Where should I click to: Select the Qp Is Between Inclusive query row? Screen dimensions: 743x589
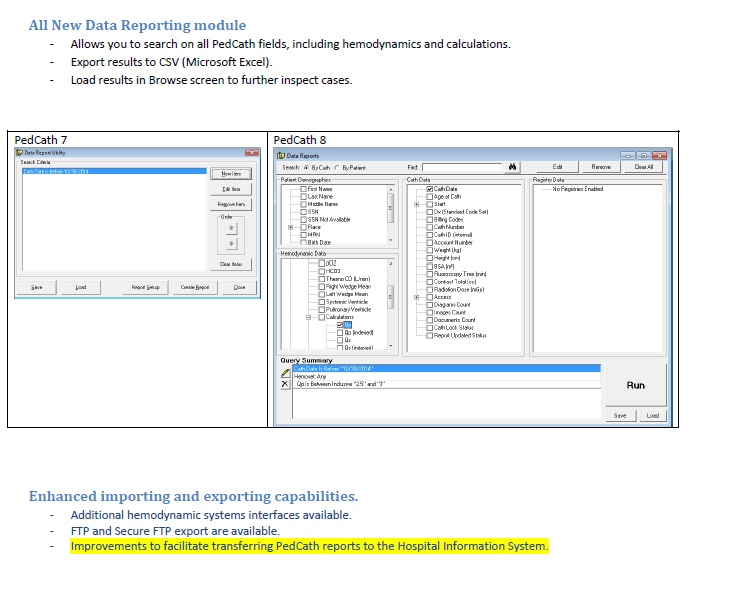pos(446,384)
